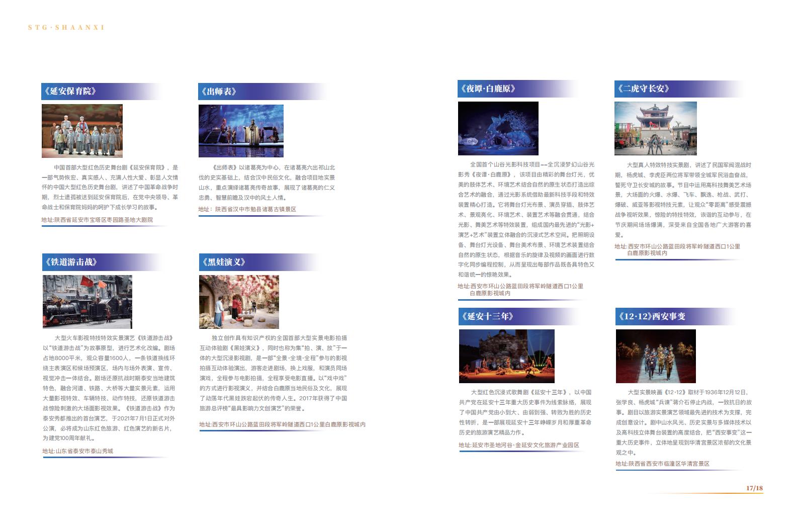Click the 黑娃演义 description paragraph

[x=273, y=373]
